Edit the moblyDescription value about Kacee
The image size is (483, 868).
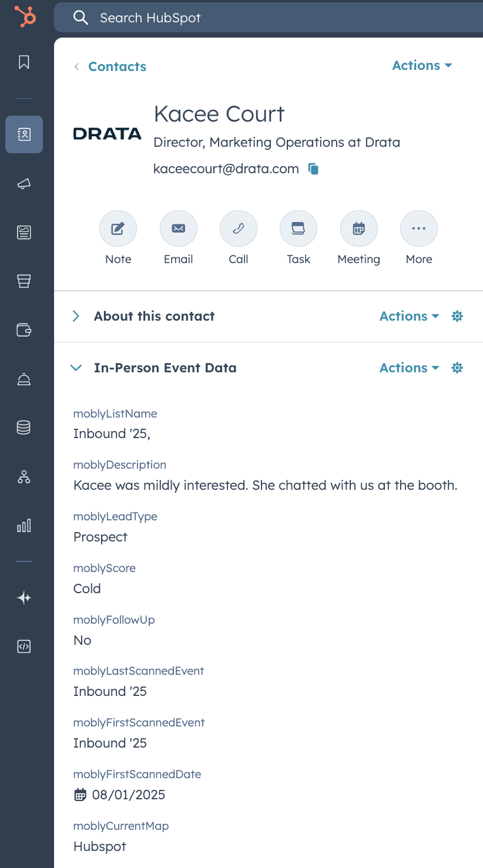click(266, 485)
